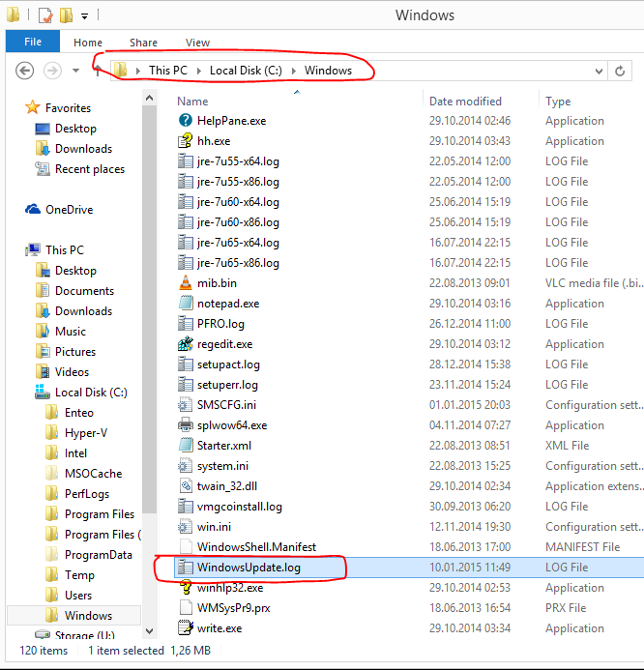
Task: Select PFRO.log file name
Action: (220, 324)
